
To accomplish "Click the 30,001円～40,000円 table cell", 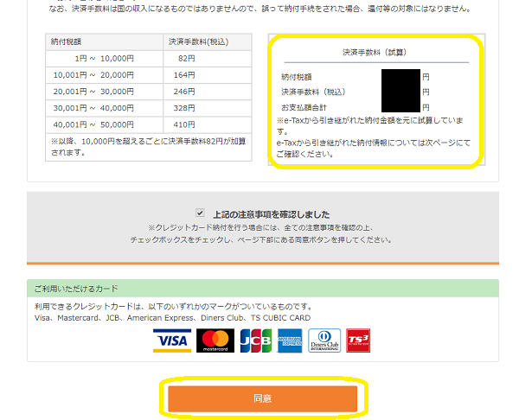I will [x=105, y=108].
